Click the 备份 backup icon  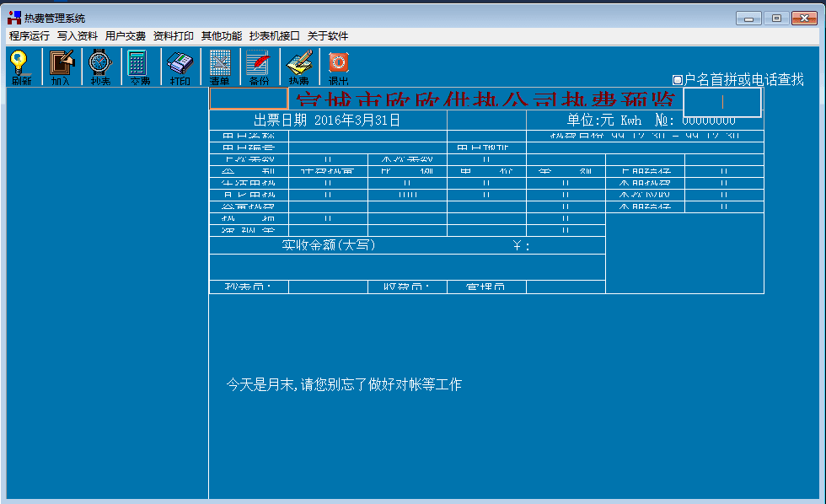pyautogui.click(x=258, y=67)
